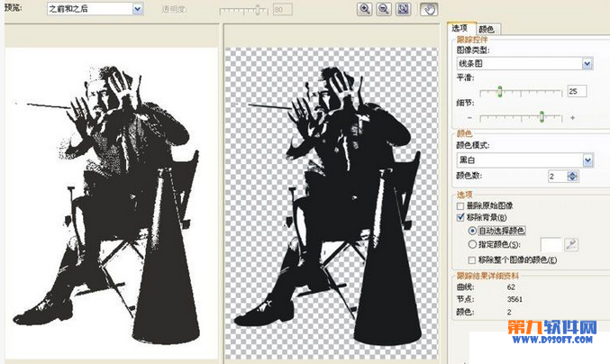Pick background color with eyedropper icon

tap(571, 244)
